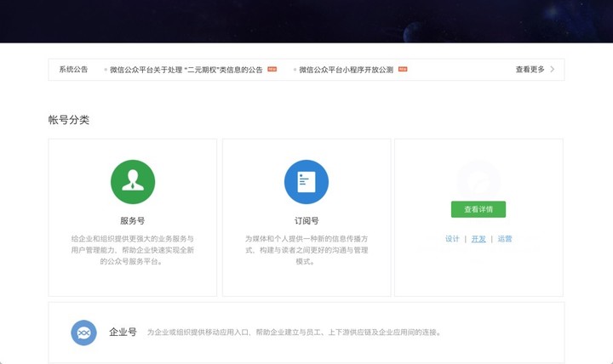Viewport: 613px width, 364px height.
Task: Click the 帐号分类 heading
Action: click(69, 120)
